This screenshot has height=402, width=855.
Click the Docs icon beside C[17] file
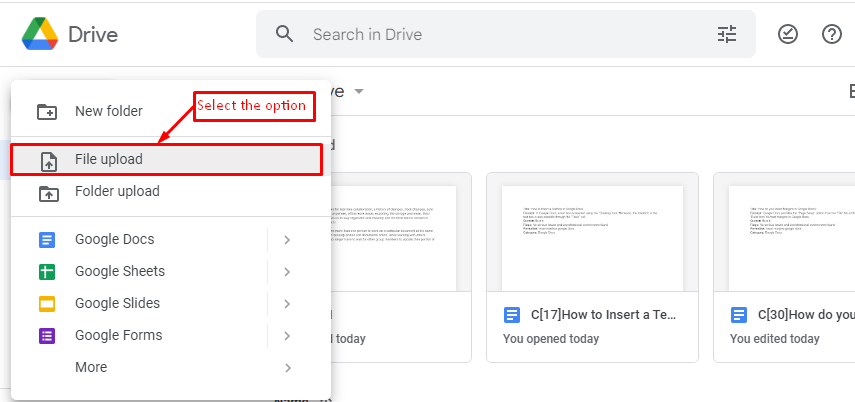[x=511, y=315]
